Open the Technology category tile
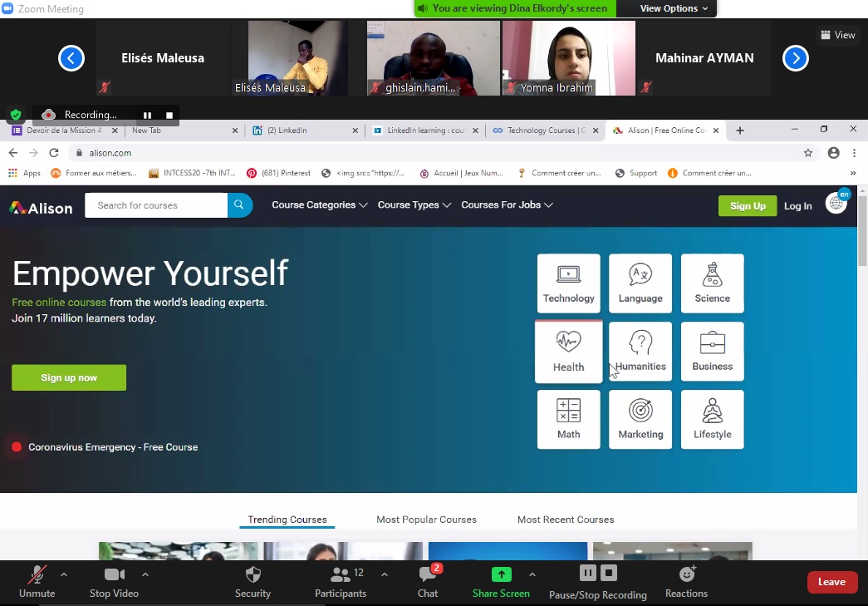This screenshot has height=606, width=868. 568,283
